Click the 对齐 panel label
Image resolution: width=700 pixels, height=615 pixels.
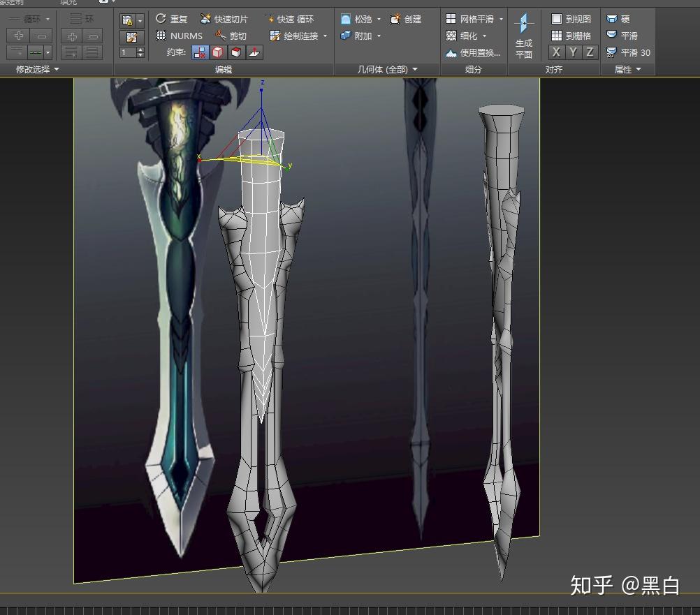[x=553, y=69]
